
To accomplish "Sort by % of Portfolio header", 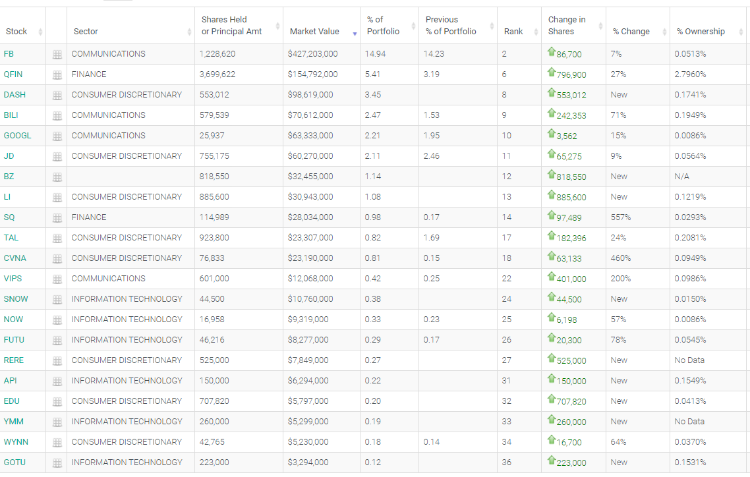I will 389,25.
